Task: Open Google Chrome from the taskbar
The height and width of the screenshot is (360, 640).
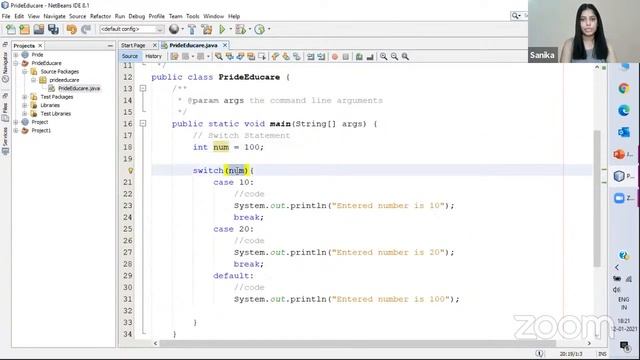Action: (623, 88)
